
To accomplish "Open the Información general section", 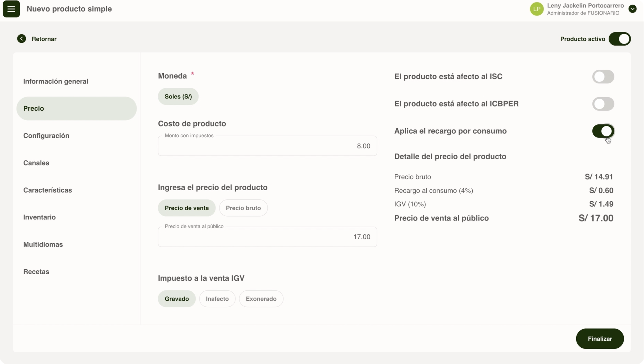I will (x=56, y=81).
